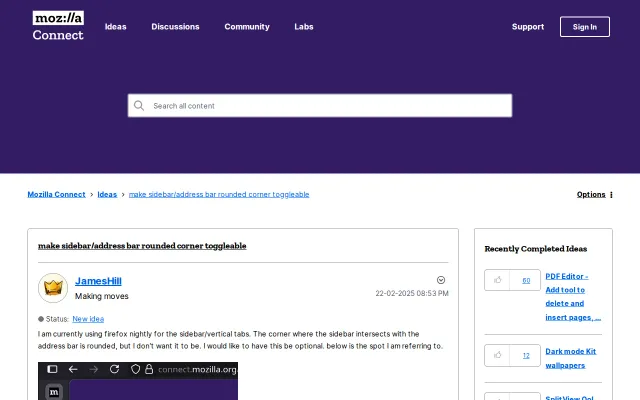Screen dimensions: 640x400
Task: Click the sidebar rounded corner breadcrumb link
Action: pyautogui.click(x=219, y=194)
